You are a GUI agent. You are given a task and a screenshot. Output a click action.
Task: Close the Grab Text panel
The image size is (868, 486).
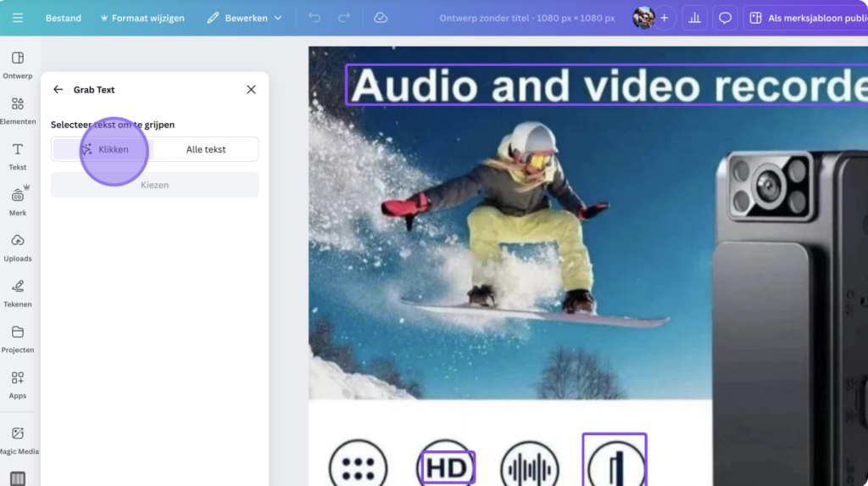pos(251,89)
